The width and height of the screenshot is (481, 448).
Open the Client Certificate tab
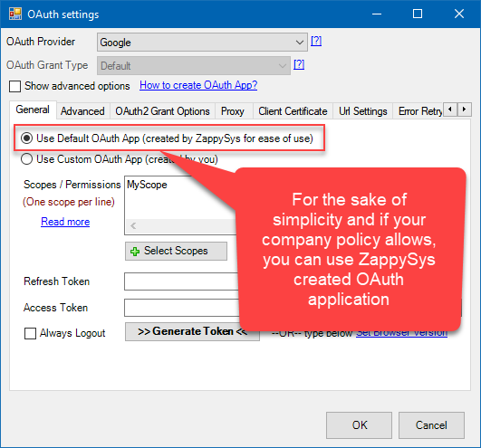(293, 111)
